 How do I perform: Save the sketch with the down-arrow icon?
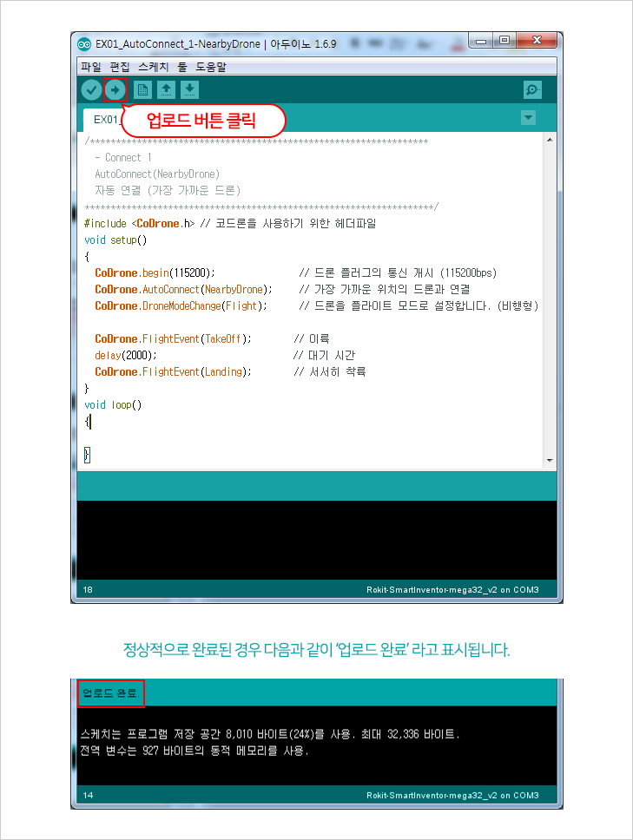coord(189,89)
